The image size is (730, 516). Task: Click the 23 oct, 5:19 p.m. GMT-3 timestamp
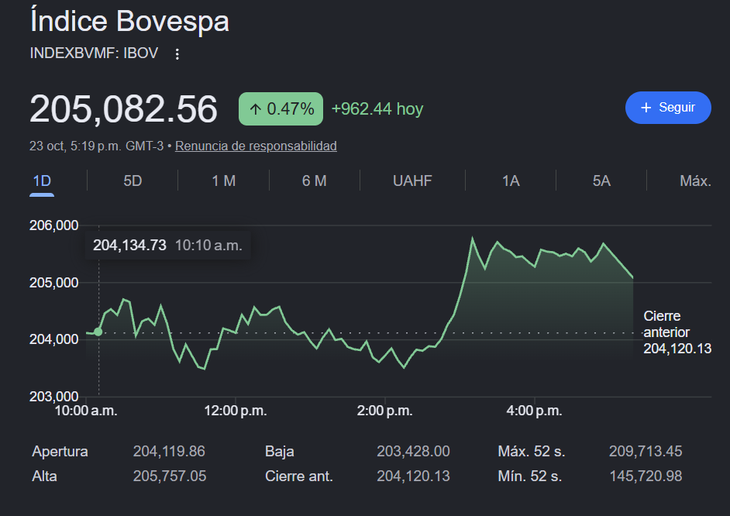coord(96,146)
